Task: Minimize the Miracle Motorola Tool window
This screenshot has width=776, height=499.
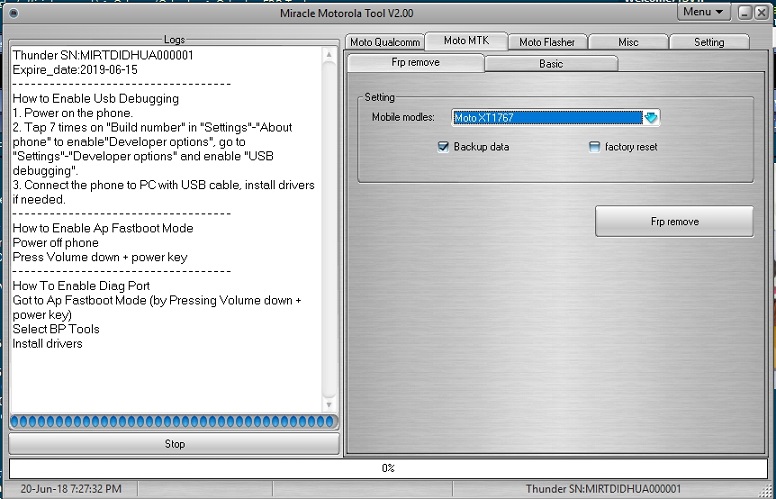Action: point(745,12)
